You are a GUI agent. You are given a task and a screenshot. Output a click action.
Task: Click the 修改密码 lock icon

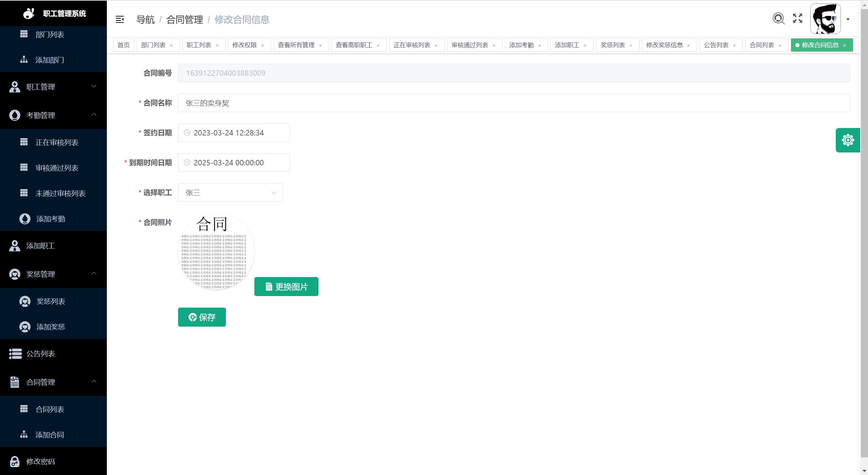click(x=15, y=461)
